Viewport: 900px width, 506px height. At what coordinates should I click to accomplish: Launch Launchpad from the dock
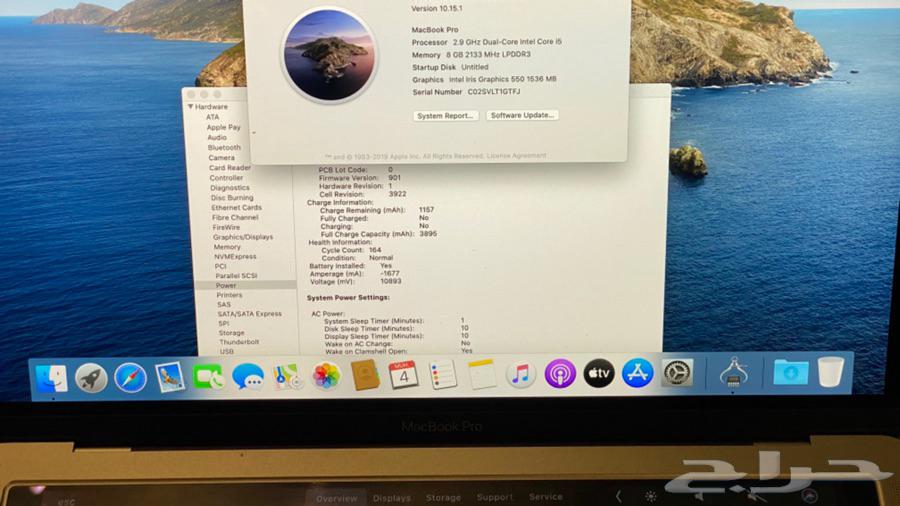tap(91, 379)
